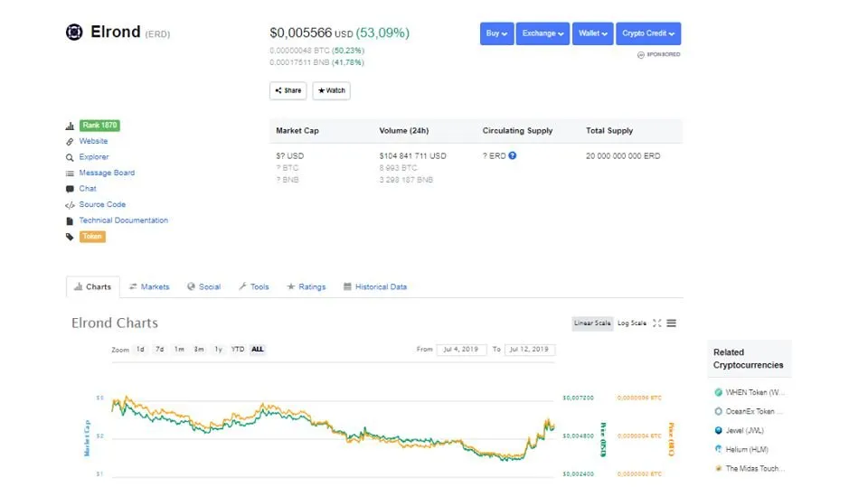Switch chart to Log Scale
The image size is (868, 487).
632,323
